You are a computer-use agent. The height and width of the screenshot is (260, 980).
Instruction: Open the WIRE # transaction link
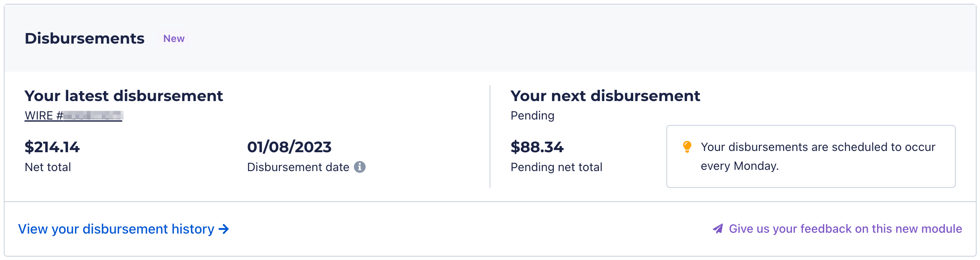pos(73,115)
